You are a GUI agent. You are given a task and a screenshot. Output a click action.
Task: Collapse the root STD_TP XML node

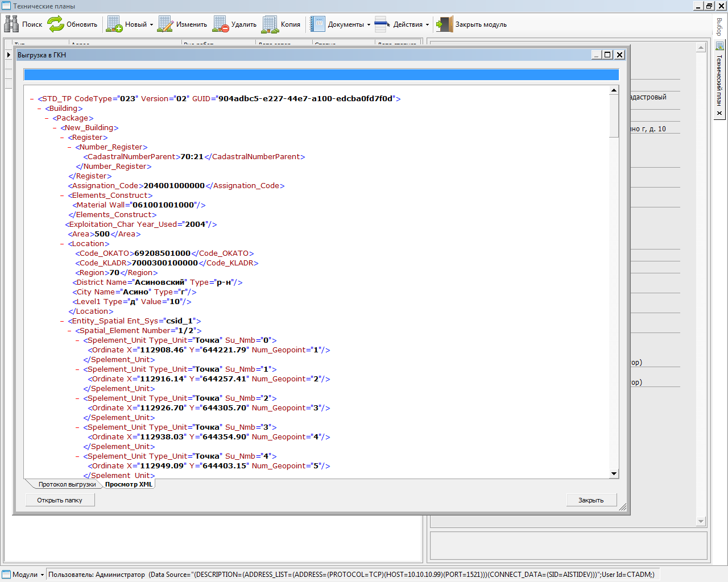coord(32,99)
